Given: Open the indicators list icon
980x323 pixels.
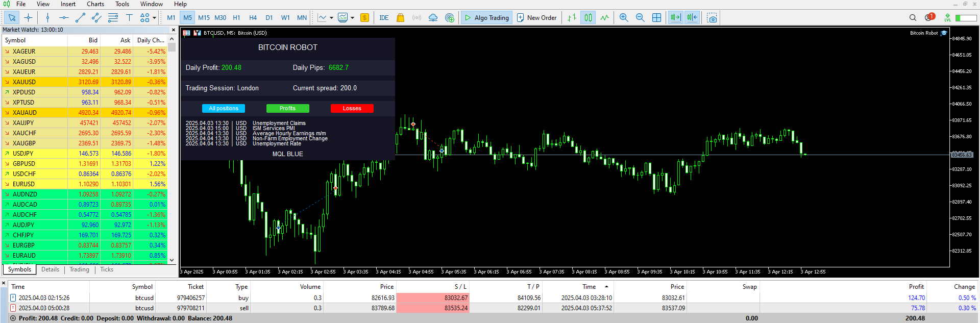Looking at the screenshot, I should click(x=343, y=18).
